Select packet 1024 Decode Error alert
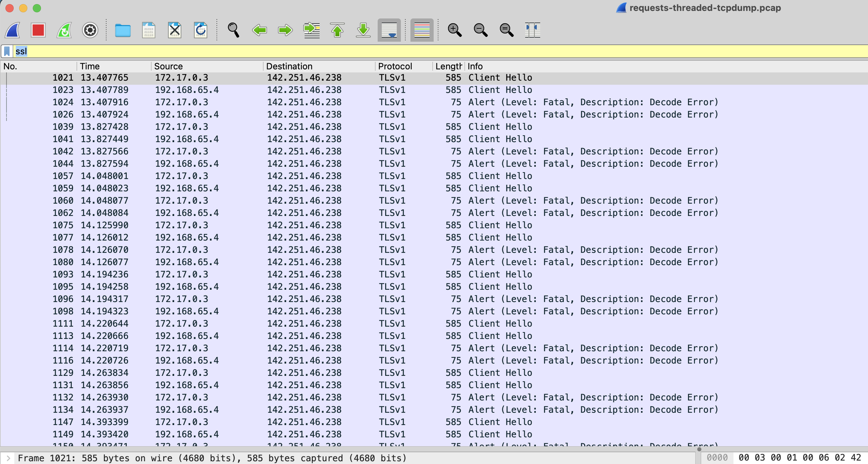The image size is (868, 464). [434, 102]
